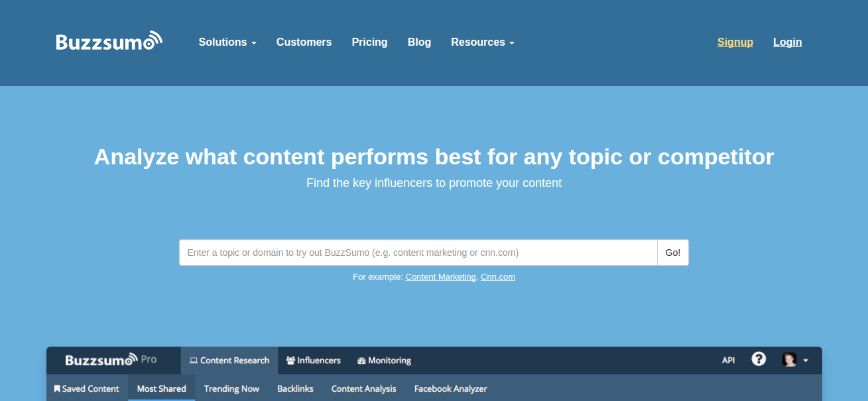Click the Buzzsumo Pro logo in preview

tap(111, 360)
